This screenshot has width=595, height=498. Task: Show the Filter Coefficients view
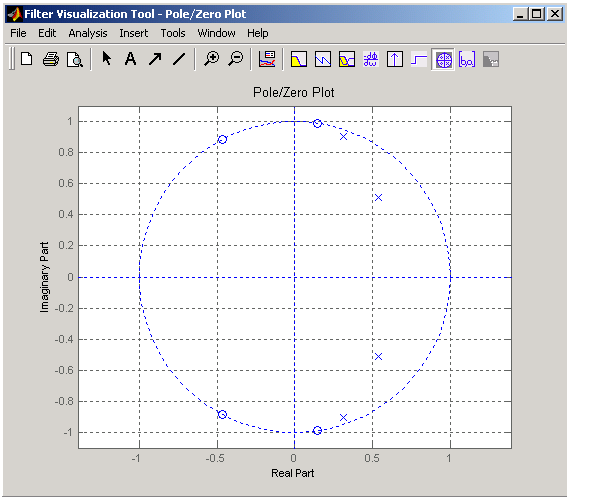[467, 60]
